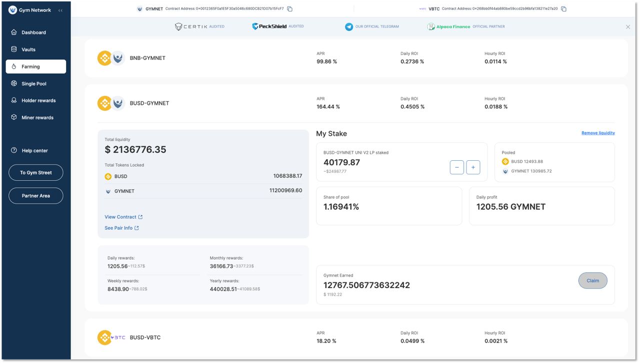Increase staked LP with plus button
Image resolution: width=640 pixels, height=364 pixels.
click(473, 167)
